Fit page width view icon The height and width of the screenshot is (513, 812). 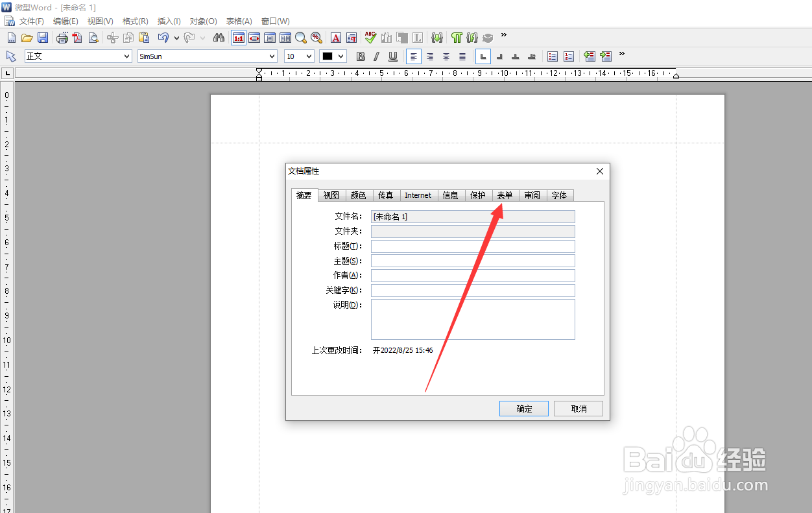(x=254, y=38)
